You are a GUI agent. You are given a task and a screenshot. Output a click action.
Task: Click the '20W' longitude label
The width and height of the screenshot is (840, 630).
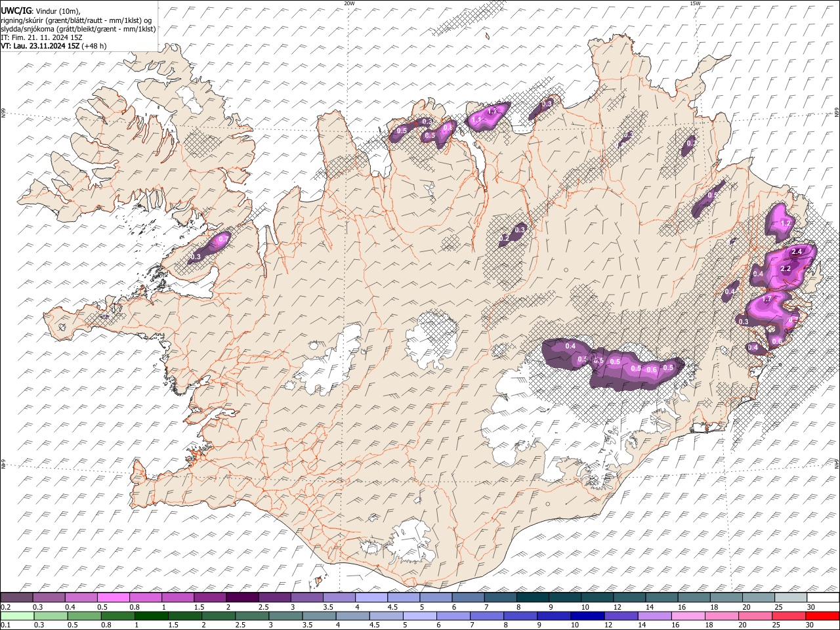pos(349,3)
